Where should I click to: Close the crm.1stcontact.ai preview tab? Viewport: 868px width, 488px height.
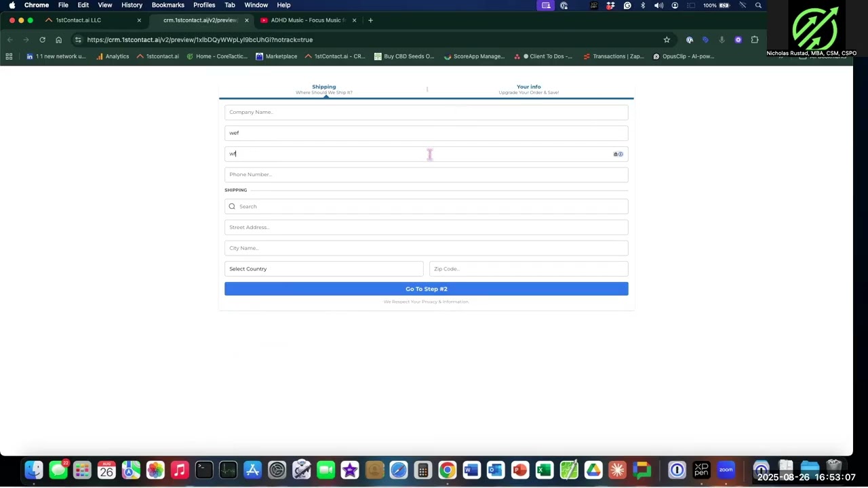(247, 20)
